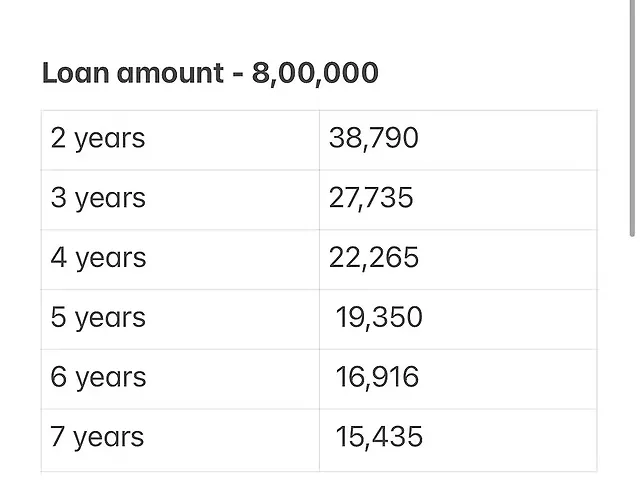Click the 6 years tenure cell
This screenshot has height=480, width=640.
point(180,379)
